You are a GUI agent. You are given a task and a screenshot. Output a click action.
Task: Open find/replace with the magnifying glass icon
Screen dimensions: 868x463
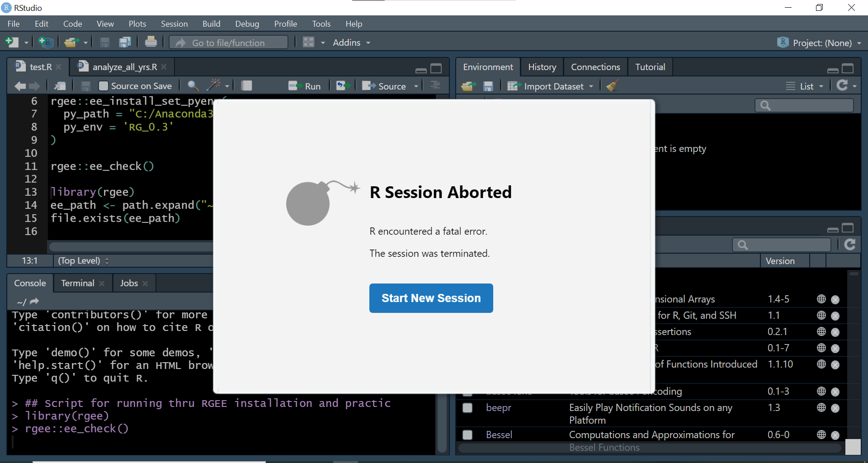[193, 85]
